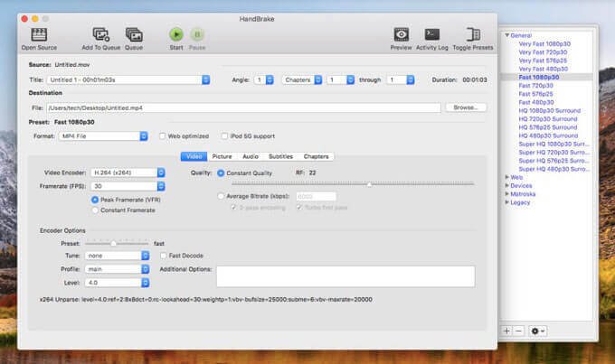This screenshot has width=615, height=364.
Task: Open the presets gear options menu
Action: coord(537,331)
